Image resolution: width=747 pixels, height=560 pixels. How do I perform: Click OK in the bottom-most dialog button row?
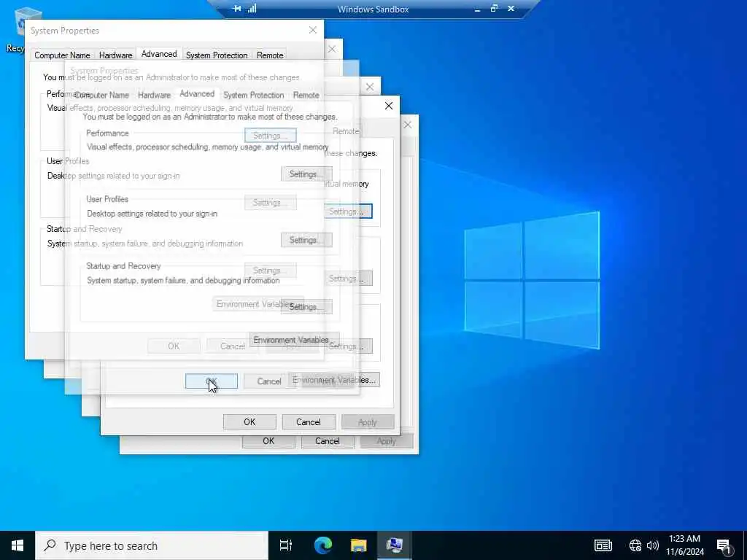[268, 441]
